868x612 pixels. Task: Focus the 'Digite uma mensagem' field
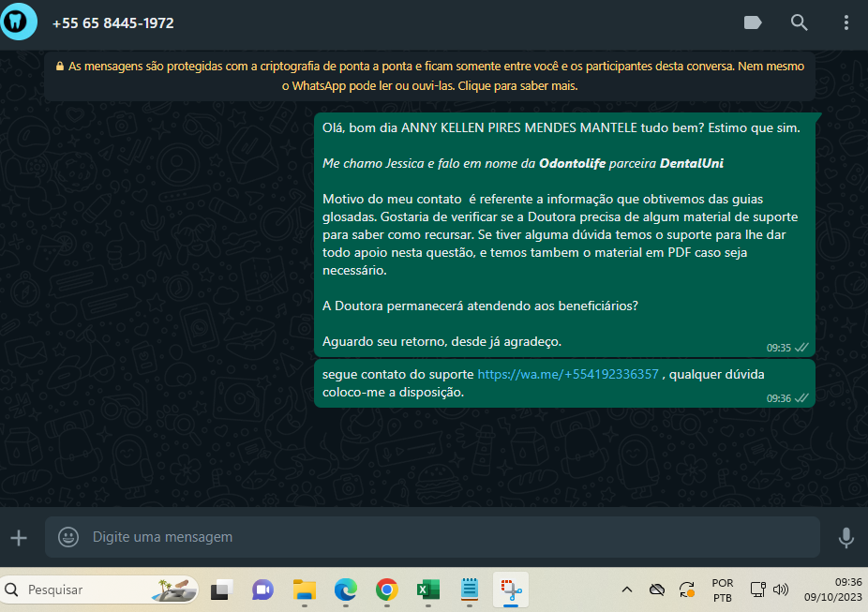[x=432, y=537]
